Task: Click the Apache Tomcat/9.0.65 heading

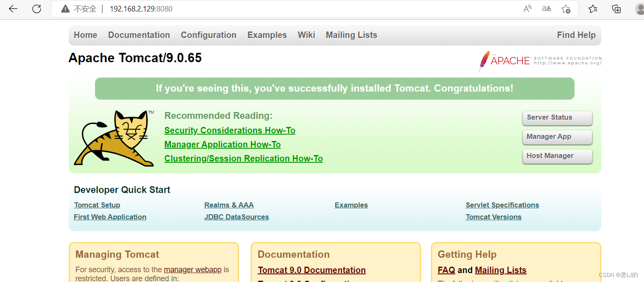Action: (x=135, y=58)
